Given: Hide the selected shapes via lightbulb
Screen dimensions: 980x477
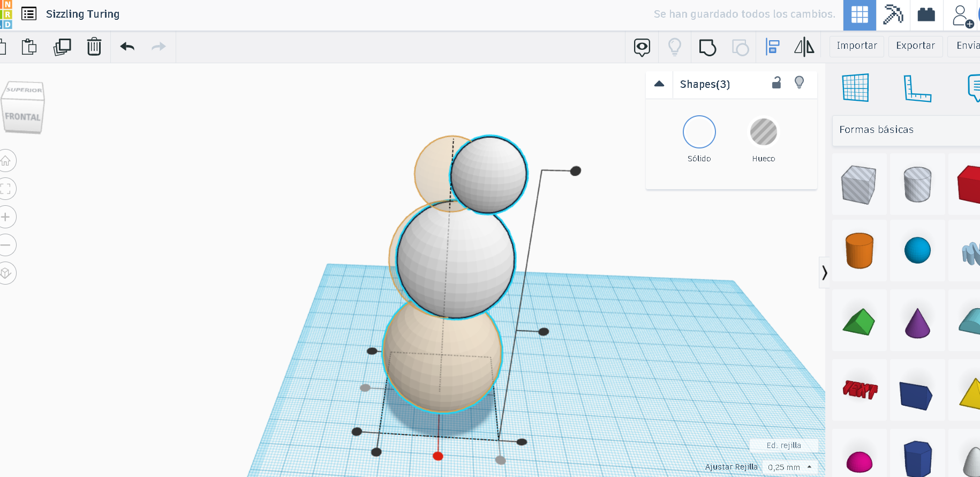Looking at the screenshot, I should pyautogui.click(x=799, y=83).
